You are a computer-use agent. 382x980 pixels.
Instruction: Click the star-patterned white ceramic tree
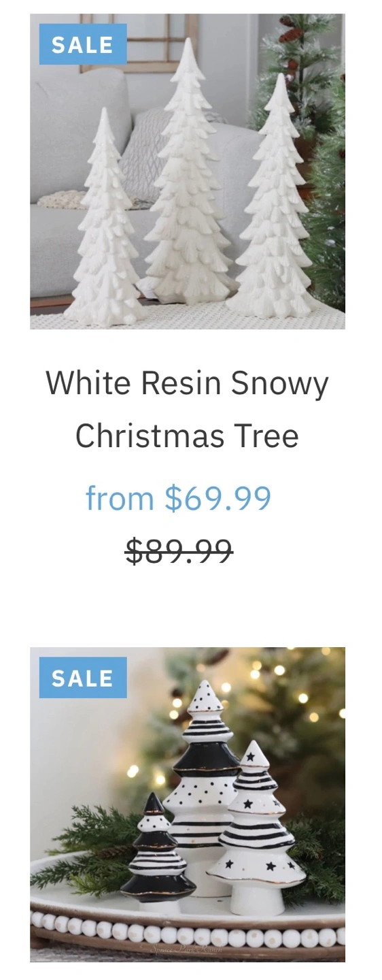[x=255, y=827]
